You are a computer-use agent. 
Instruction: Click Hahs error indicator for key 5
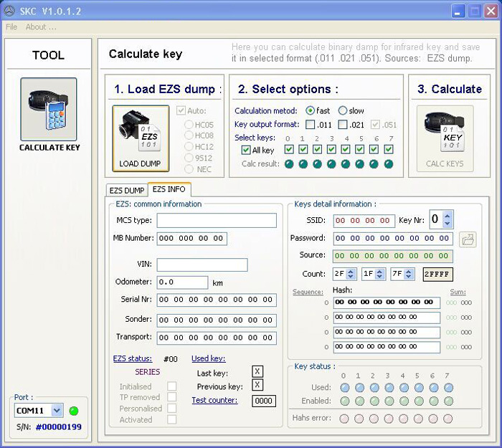coord(418,419)
